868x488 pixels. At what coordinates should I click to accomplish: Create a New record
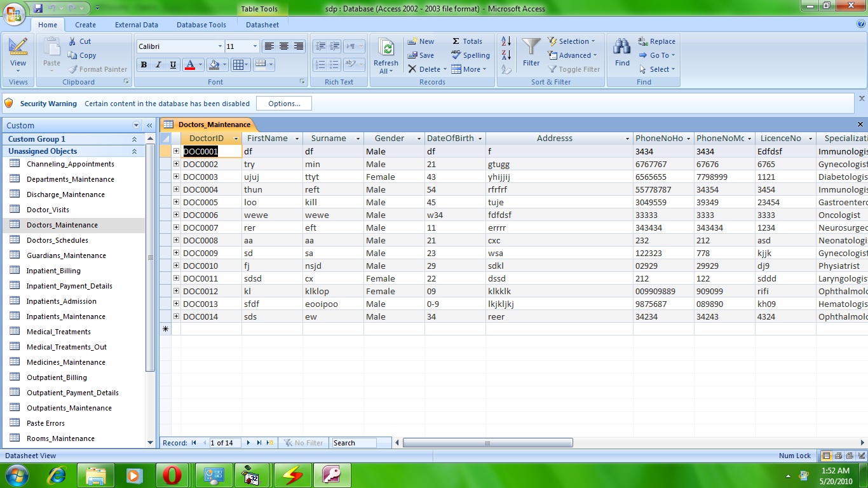coord(421,41)
